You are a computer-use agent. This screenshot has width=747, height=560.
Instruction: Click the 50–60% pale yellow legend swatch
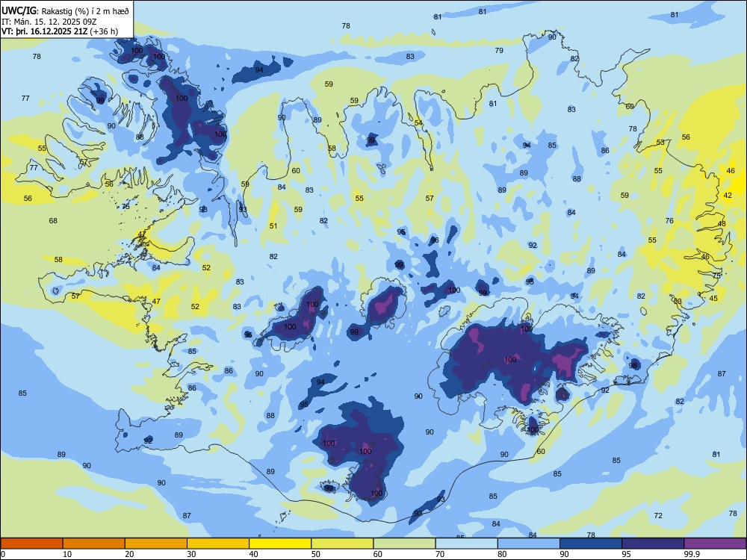(342, 544)
